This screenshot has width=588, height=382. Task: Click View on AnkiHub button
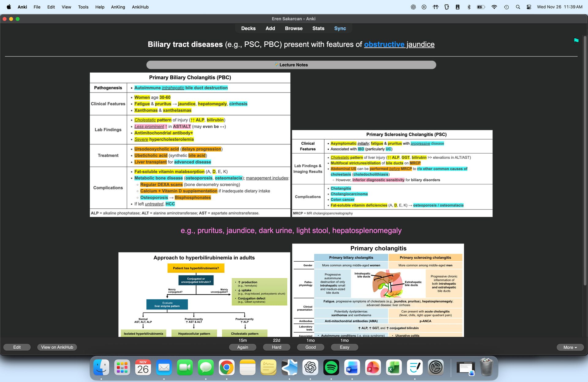point(57,347)
